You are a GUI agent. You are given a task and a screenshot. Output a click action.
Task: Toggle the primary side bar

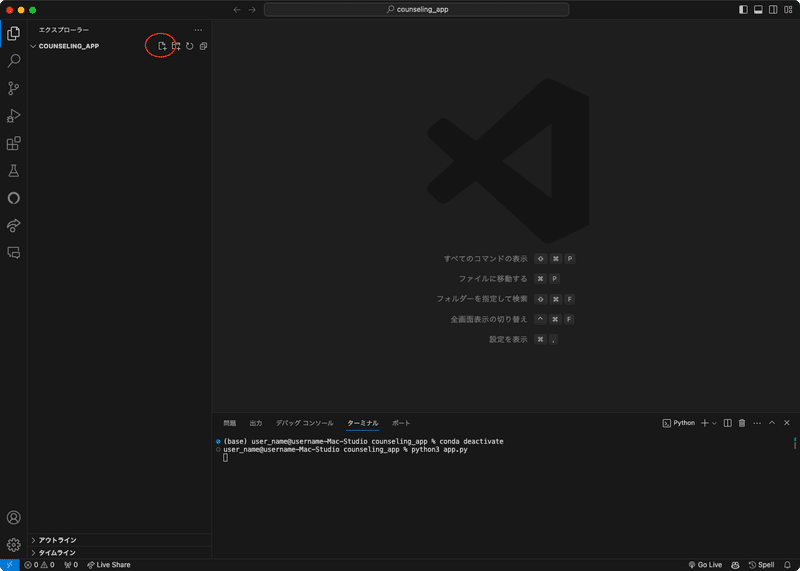tap(743, 10)
